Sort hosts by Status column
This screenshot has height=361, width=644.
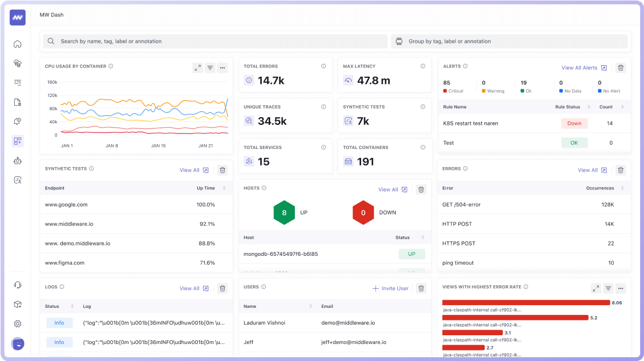point(423,237)
